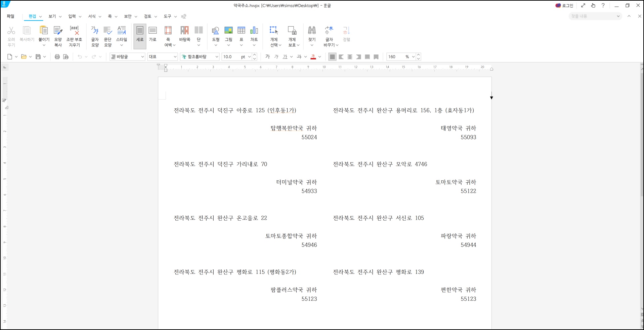644x330 pixels.
Task: Toggle italic formatting in the toolbar
Action: [x=276, y=57]
